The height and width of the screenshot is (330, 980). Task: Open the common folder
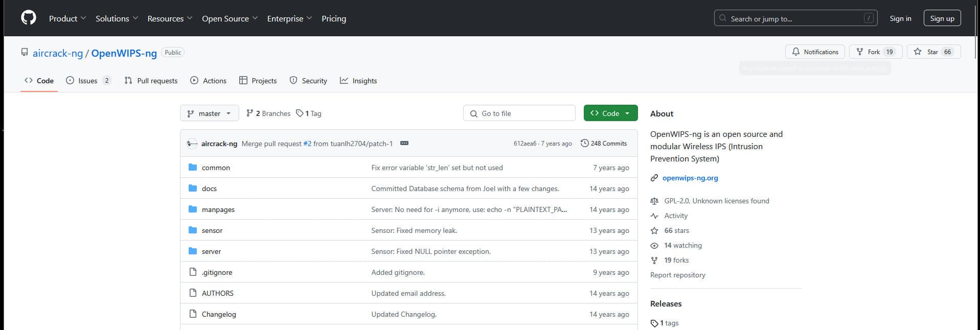[x=216, y=168]
